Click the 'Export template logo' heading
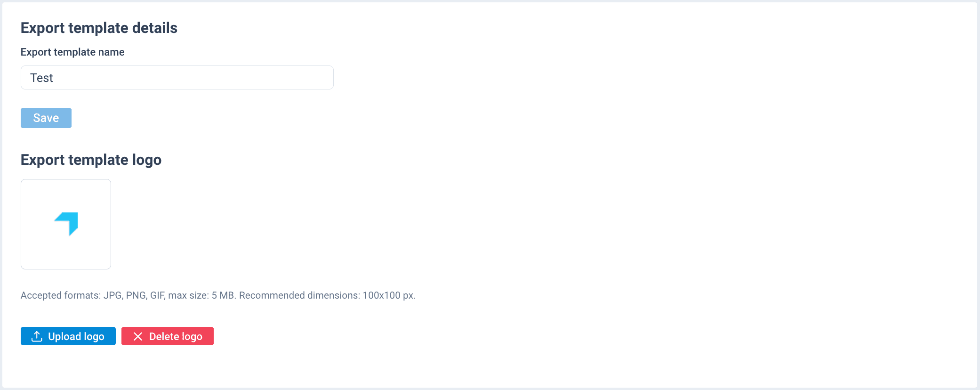The image size is (980, 390). [x=91, y=160]
